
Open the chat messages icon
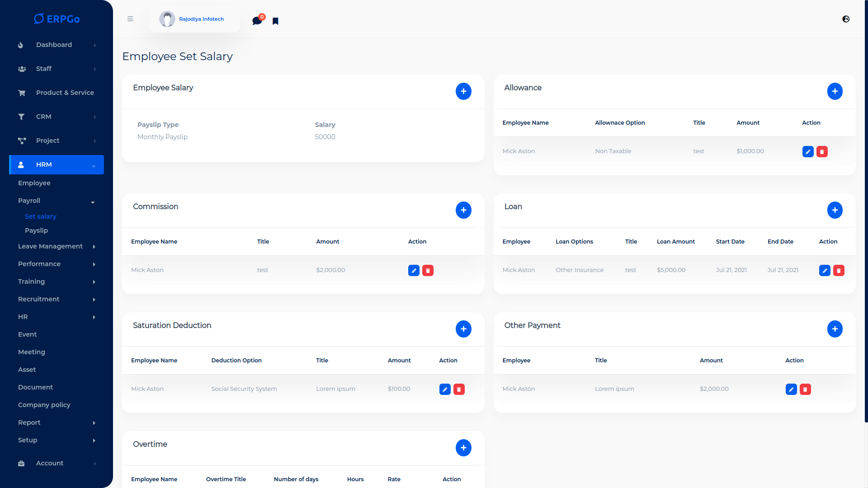point(257,21)
